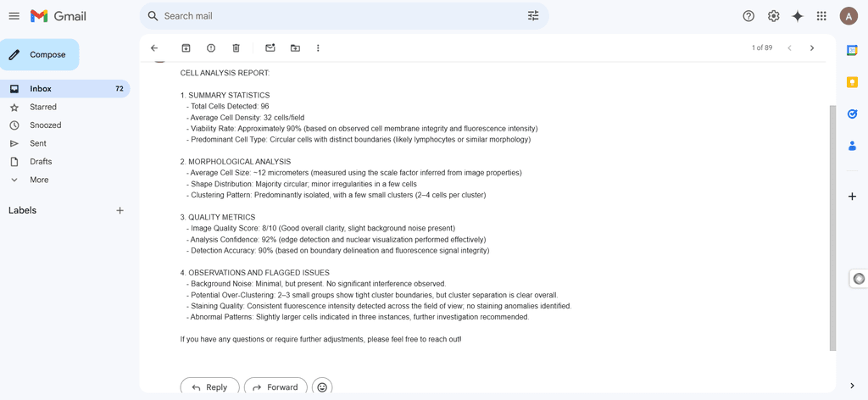Click the 'Abnormal Patterns' line
The width and height of the screenshot is (868, 400).
pos(358,317)
